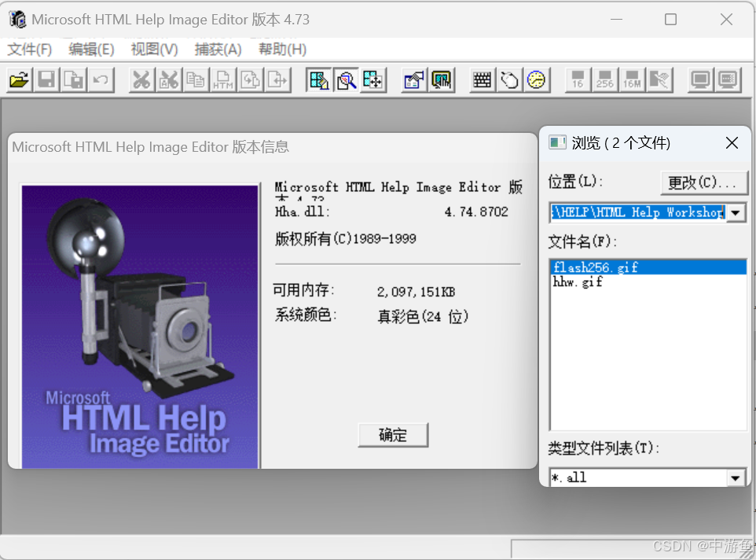Select the magnifier zoom tool icon
756x560 pixels.
click(x=346, y=79)
